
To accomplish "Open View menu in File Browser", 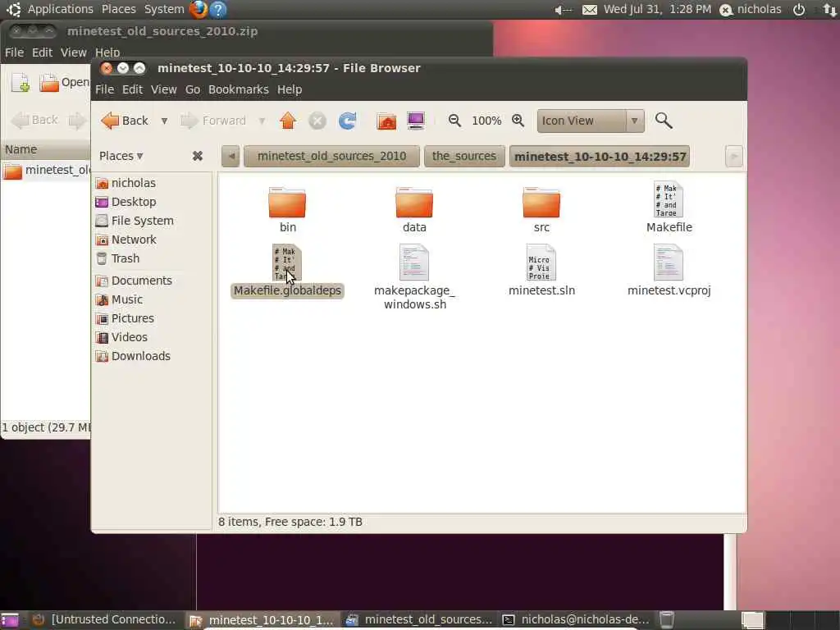I will [163, 89].
